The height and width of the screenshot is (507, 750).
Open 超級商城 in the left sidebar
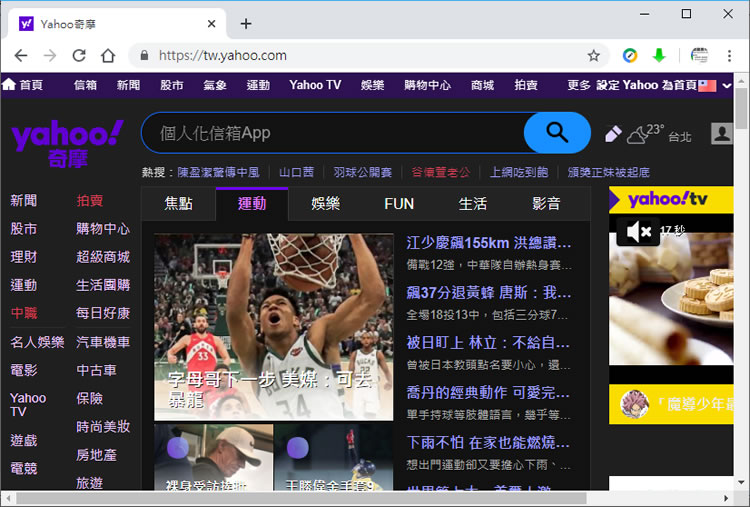(103, 257)
